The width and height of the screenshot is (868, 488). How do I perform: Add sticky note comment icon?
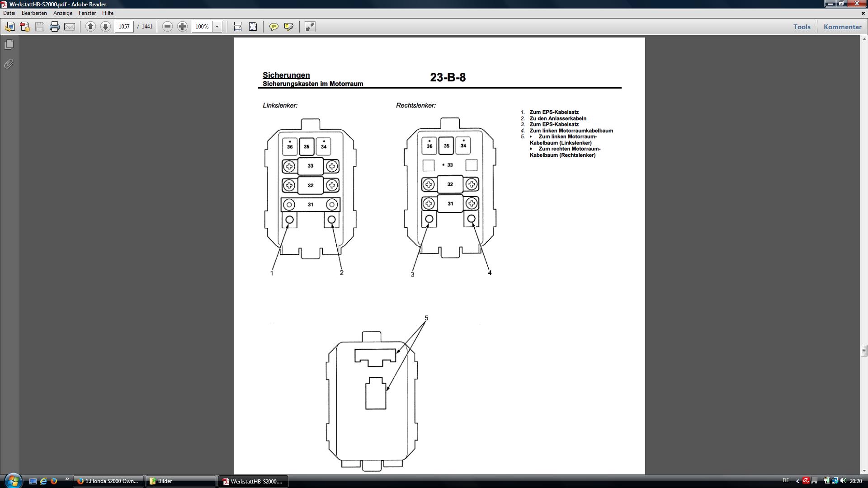coord(274,27)
